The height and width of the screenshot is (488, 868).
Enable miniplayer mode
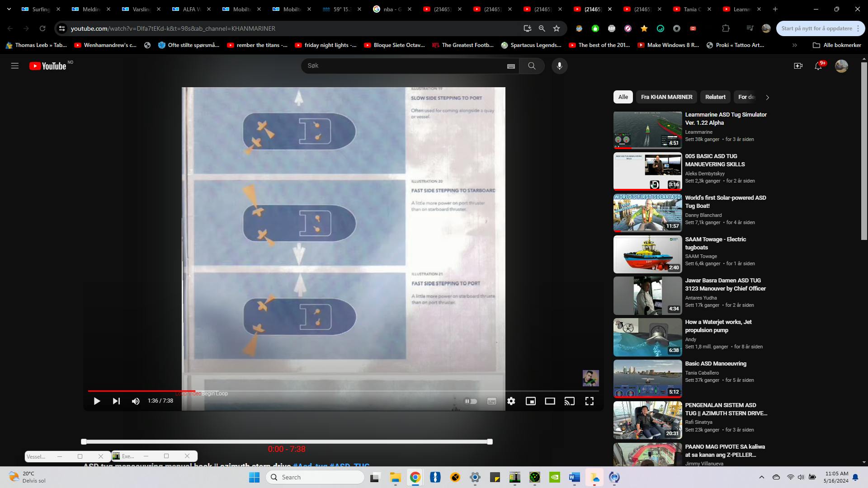tap(530, 401)
